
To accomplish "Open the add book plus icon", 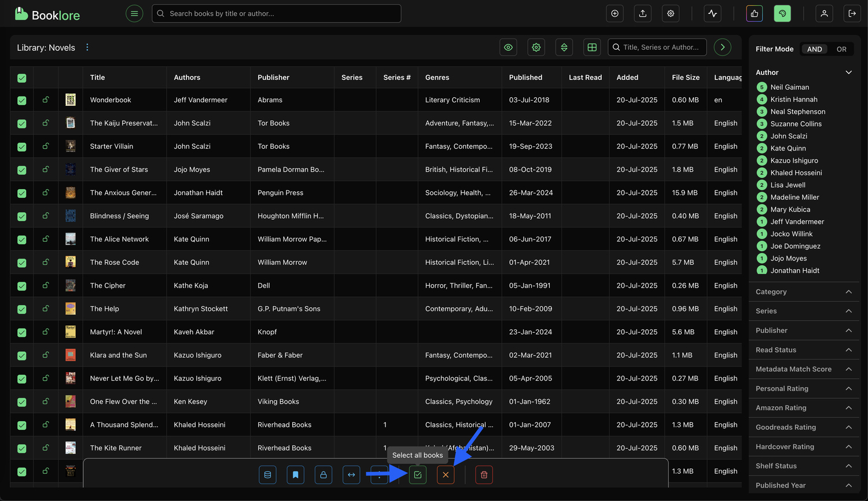I will 615,13.
